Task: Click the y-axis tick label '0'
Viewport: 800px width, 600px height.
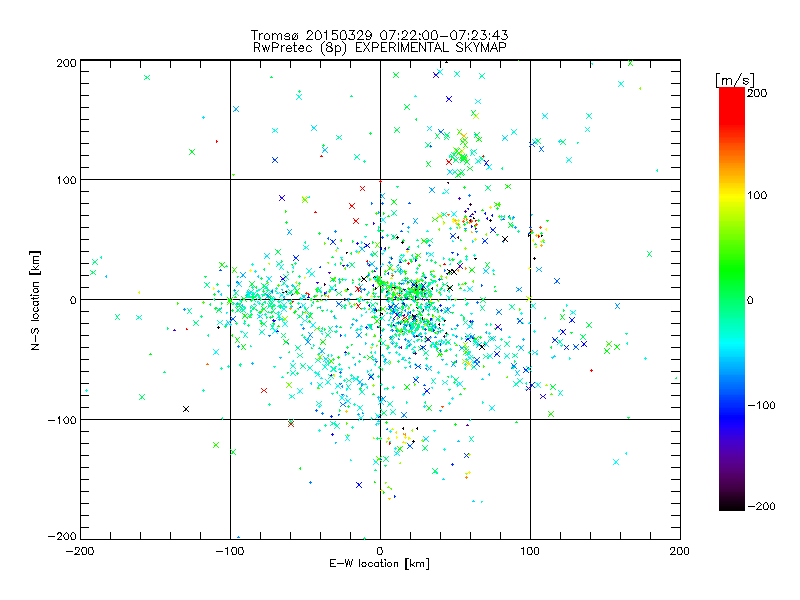Action: tap(72, 300)
